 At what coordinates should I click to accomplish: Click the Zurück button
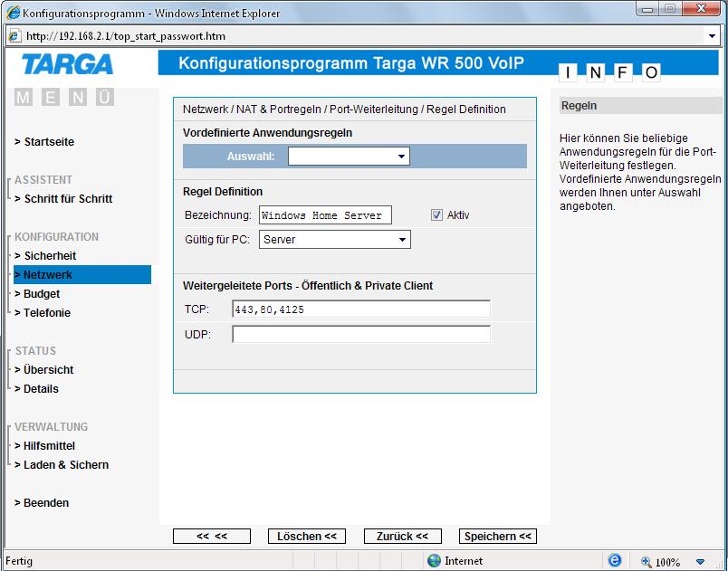click(403, 537)
